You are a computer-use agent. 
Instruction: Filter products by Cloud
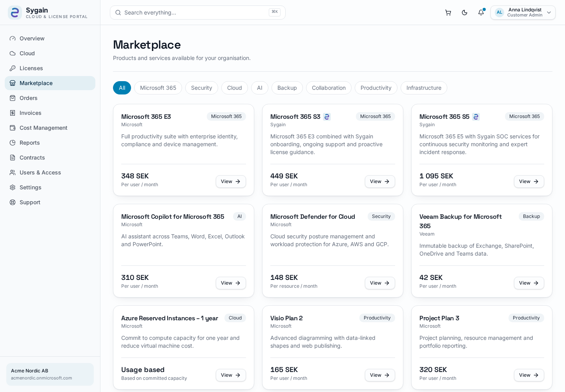(235, 88)
